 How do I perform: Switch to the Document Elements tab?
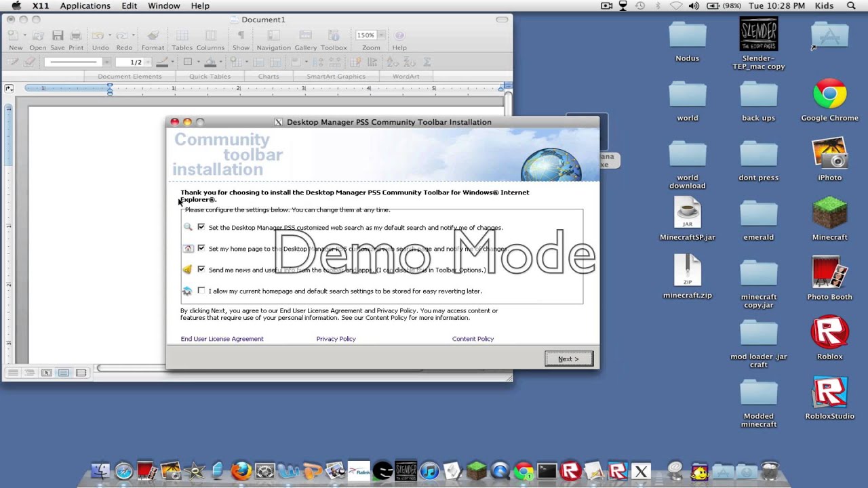130,76
